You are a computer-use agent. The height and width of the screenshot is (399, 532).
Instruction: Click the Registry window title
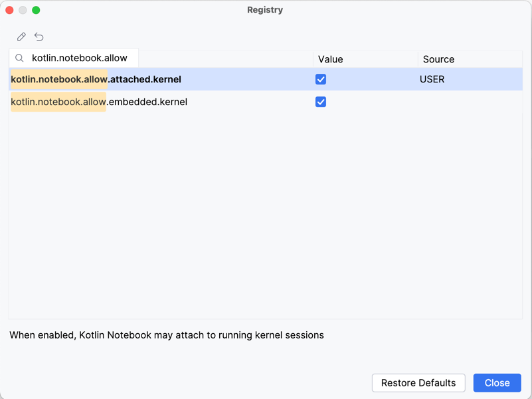pos(265,10)
